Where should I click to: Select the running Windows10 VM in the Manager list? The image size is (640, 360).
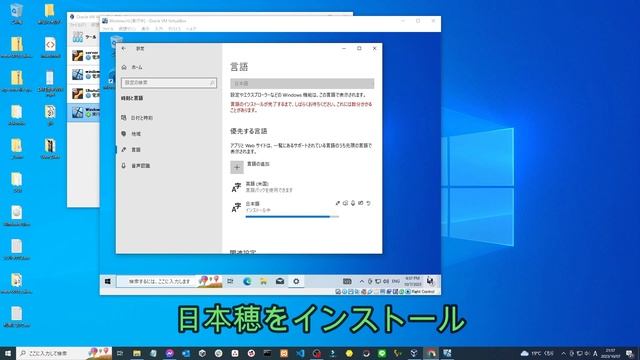point(84,112)
